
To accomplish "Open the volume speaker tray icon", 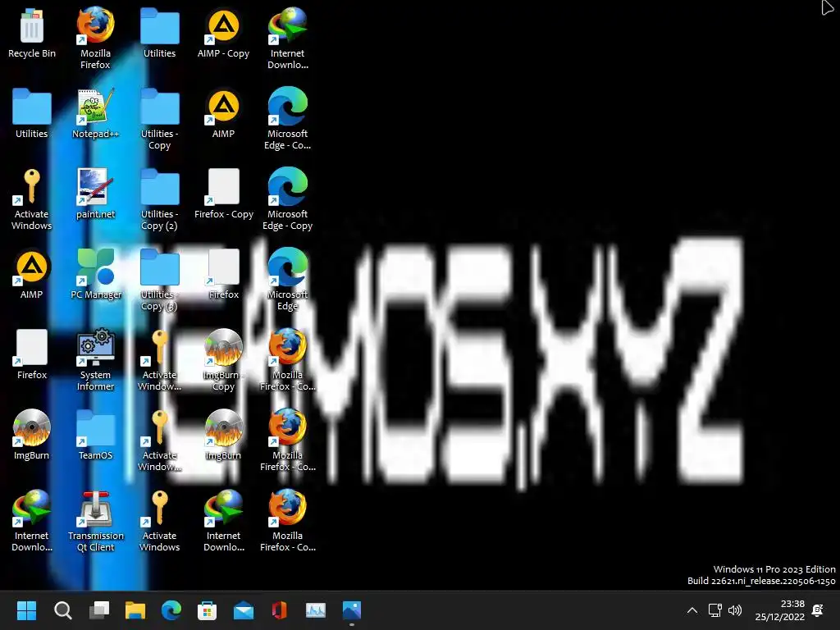I will (x=736, y=610).
